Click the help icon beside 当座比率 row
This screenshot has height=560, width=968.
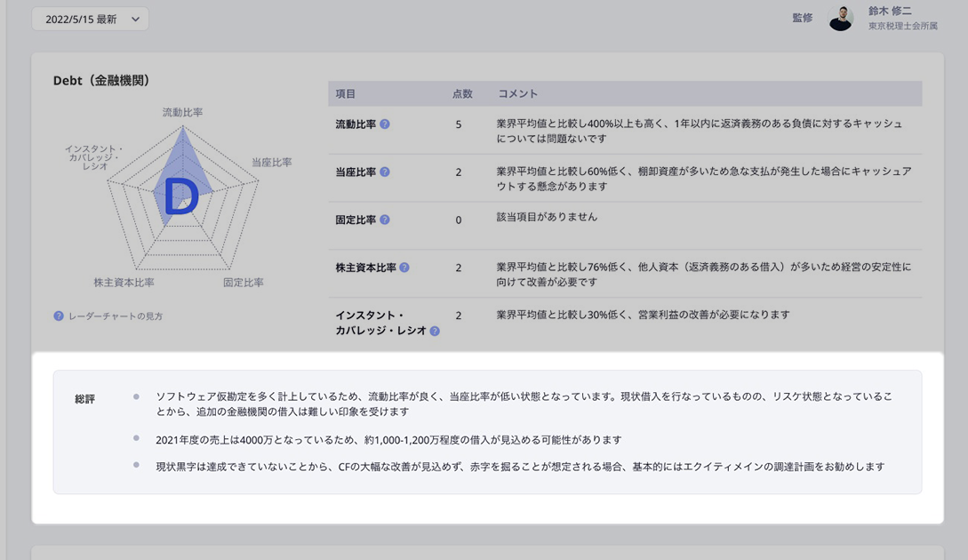tap(385, 172)
